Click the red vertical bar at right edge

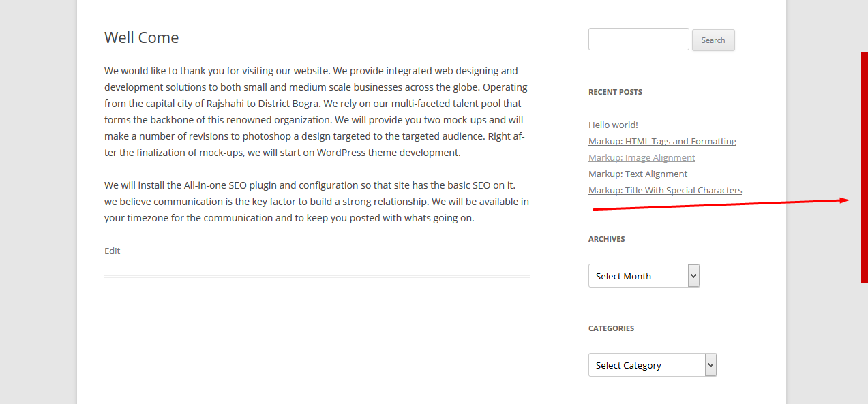(x=864, y=167)
